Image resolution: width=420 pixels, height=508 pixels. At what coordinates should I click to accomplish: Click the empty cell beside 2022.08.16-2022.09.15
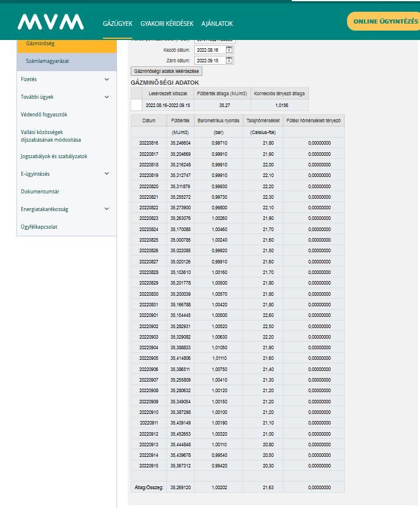[x=136, y=105]
